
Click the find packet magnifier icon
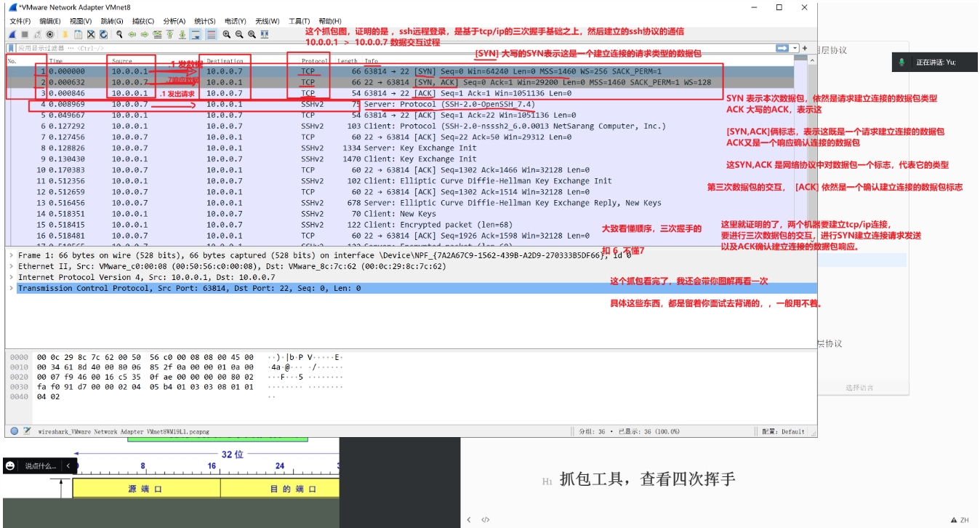click(x=119, y=34)
